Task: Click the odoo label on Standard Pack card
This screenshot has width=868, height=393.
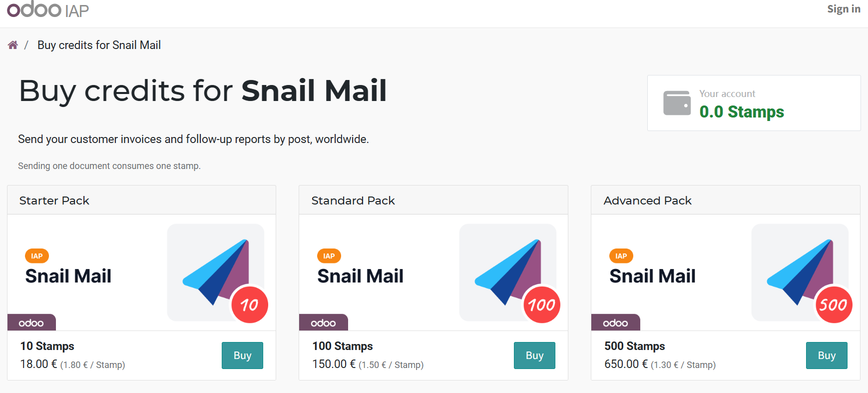Action: (x=323, y=322)
